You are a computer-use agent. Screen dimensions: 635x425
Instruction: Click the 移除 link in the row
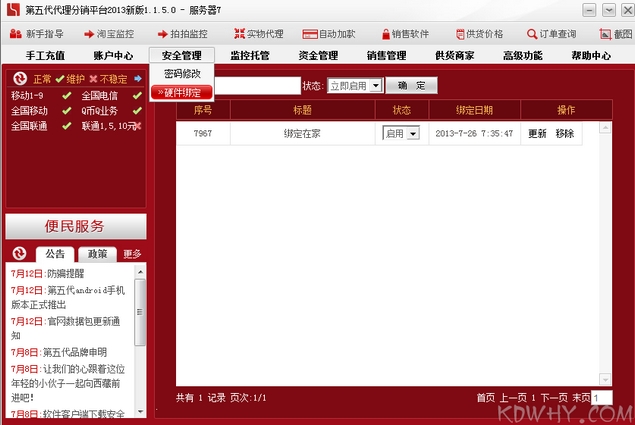point(565,133)
